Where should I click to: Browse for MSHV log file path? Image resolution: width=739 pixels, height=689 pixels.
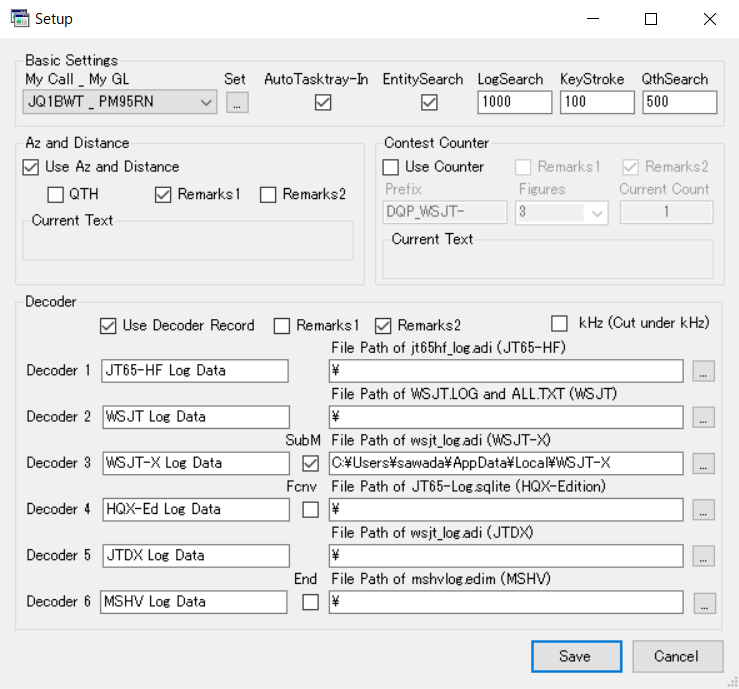tap(704, 602)
